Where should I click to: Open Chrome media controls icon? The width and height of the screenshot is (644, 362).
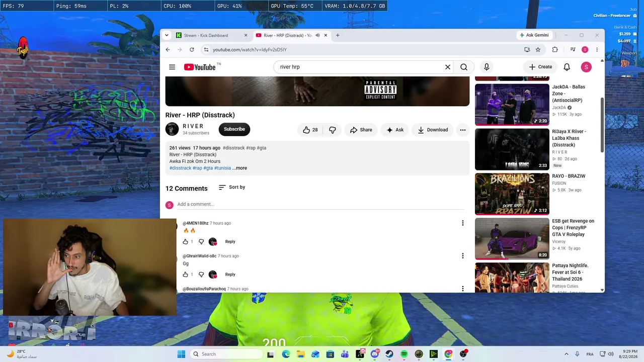click(573, 49)
